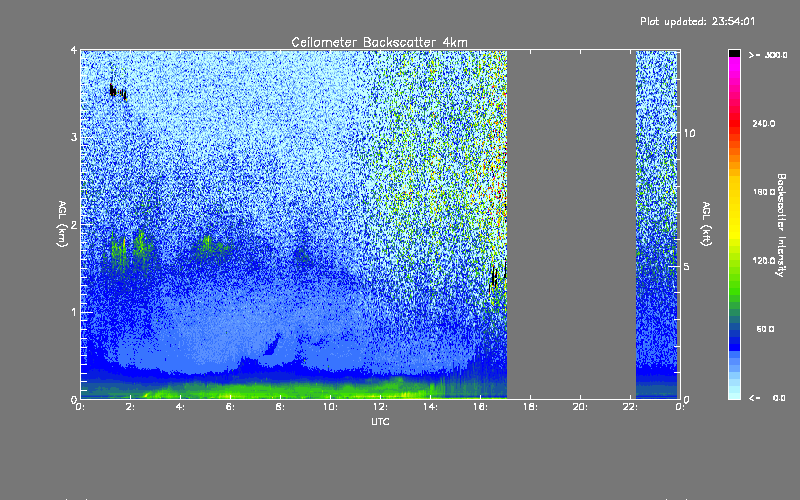Click the gray missing-data gap around 19:00 UTC
The width and height of the screenshot is (800, 500).
click(571, 224)
